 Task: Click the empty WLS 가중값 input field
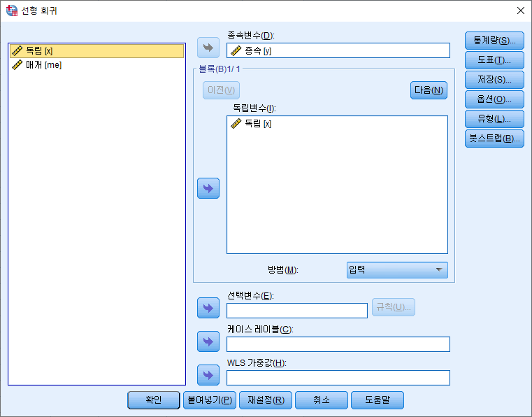[338, 378]
